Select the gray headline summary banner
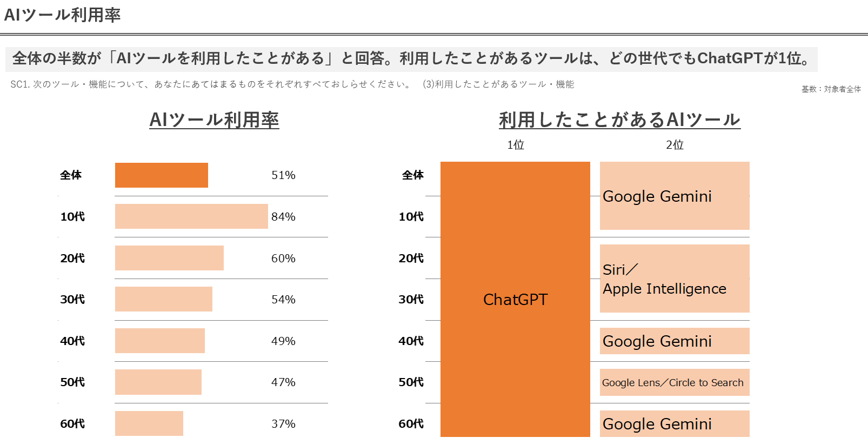Image resolution: width=868 pixels, height=444 pixels. pos(411,58)
